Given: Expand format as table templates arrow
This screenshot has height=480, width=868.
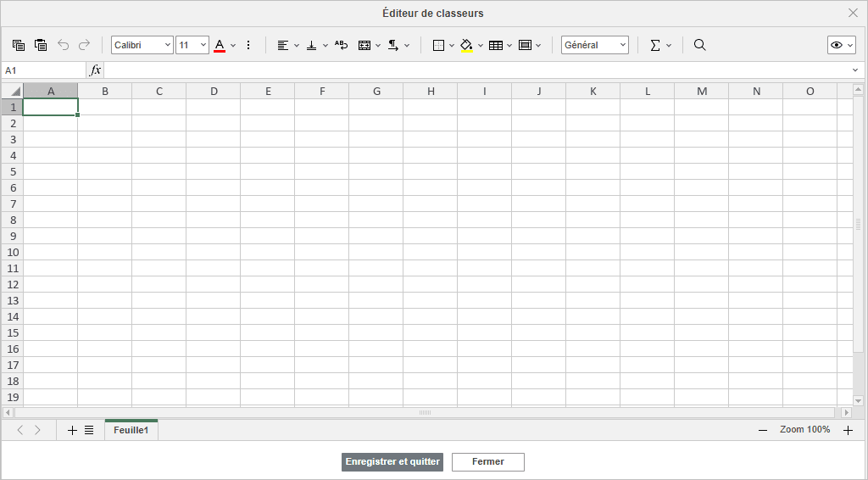Looking at the screenshot, I should click(x=509, y=46).
